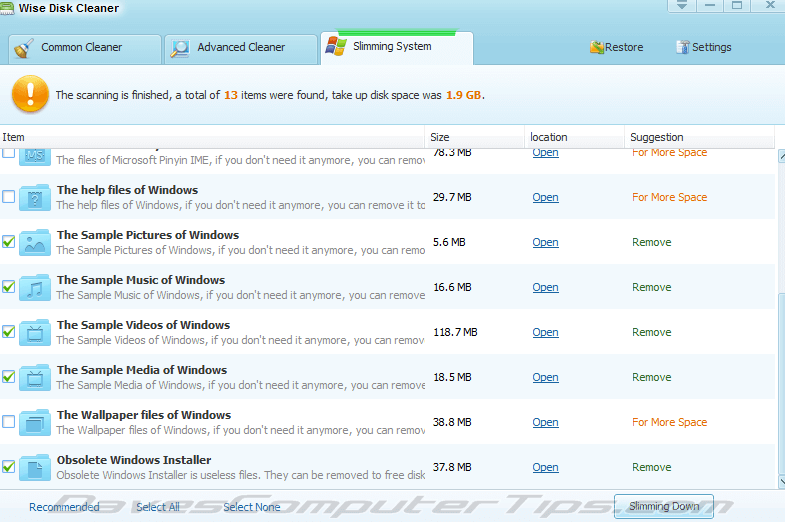Click the 37.8 MB size value
This screenshot has height=522, width=785.
point(452,467)
